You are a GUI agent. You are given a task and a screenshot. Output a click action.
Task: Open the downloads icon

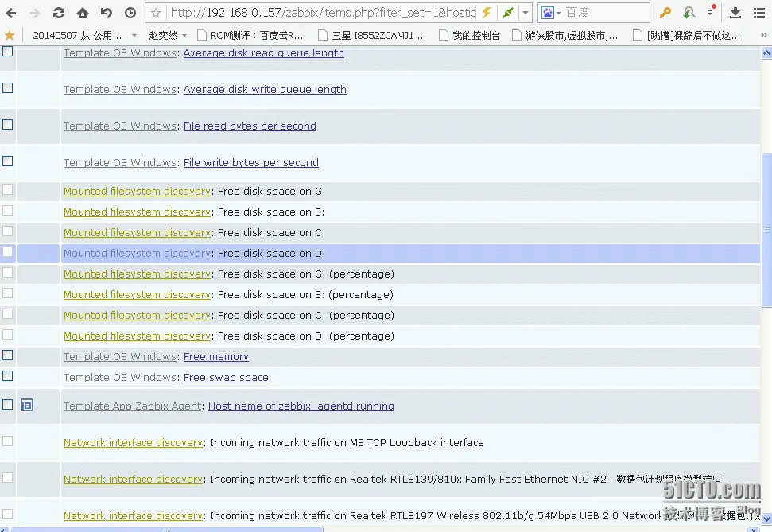tap(735, 13)
